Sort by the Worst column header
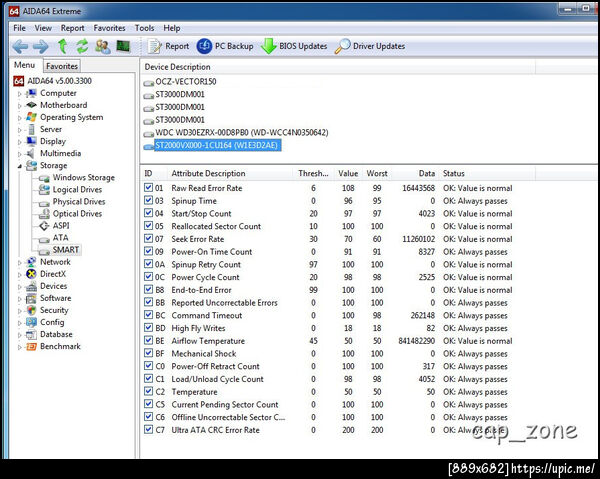The image size is (600, 479). pos(377,173)
